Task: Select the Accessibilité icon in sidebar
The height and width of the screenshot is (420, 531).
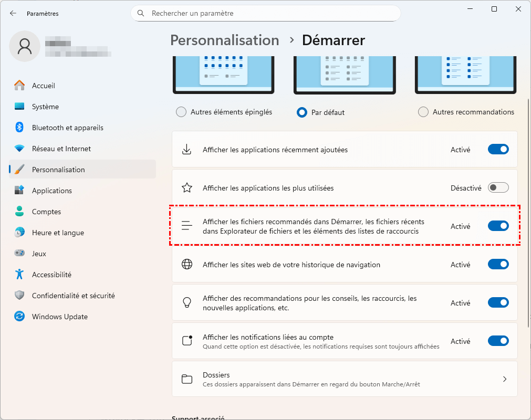Action: point(19,275)
